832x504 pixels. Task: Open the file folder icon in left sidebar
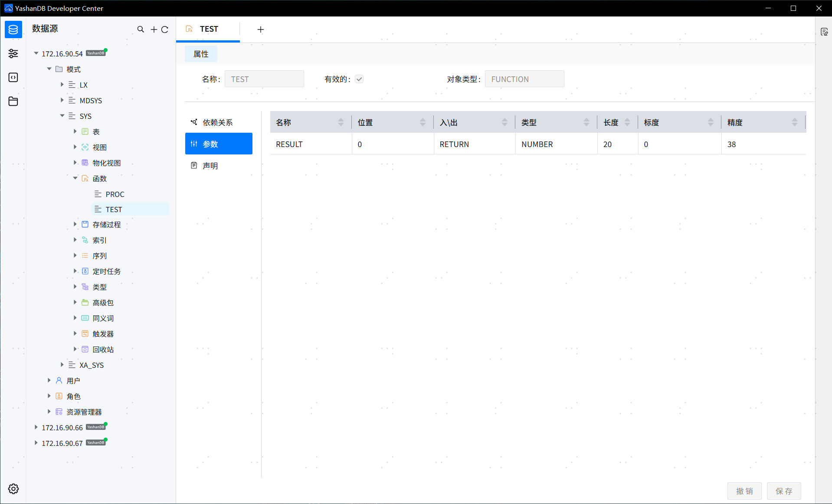[13, 101]
